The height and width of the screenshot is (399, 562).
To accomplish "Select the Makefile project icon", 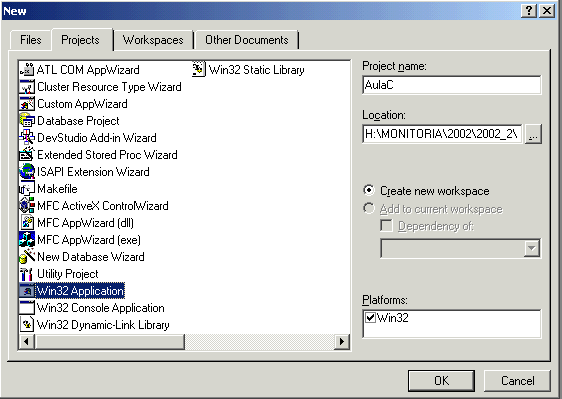I will [x=27, y=189].
